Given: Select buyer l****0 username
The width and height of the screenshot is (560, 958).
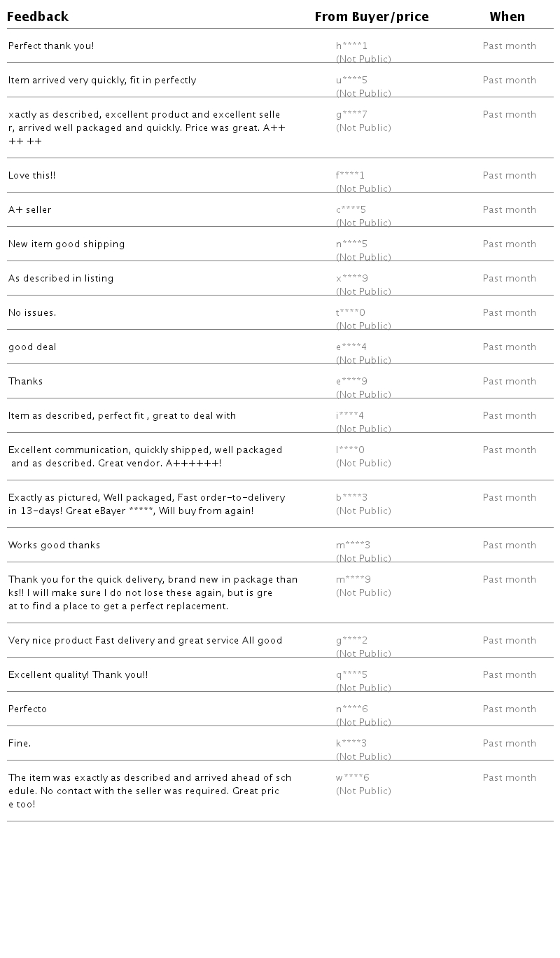Looking at the screenshot, I should click(x=350, y=450).
